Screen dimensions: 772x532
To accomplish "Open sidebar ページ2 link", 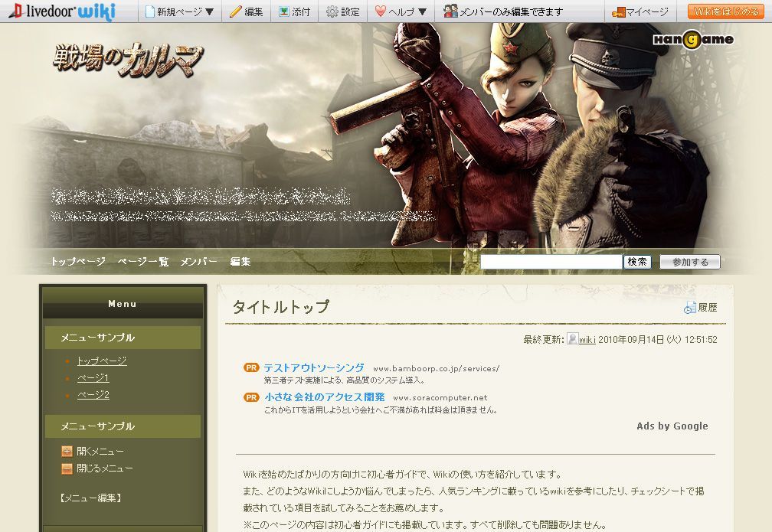I will coord(93,395).
